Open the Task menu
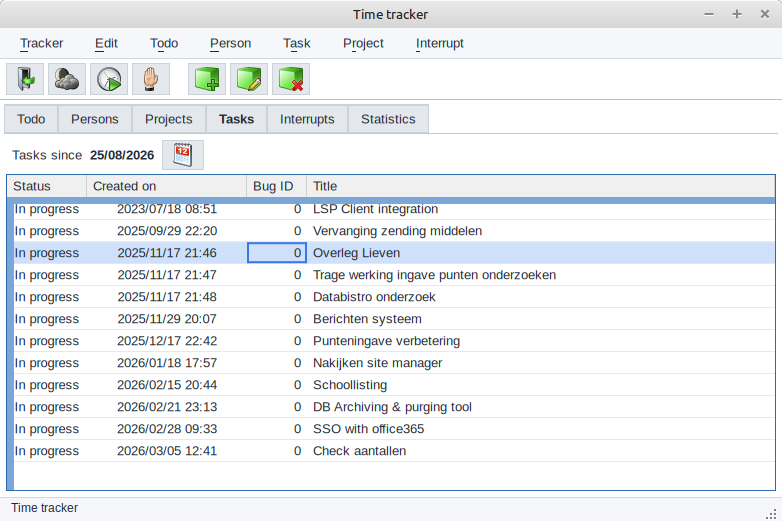Image resolution: width=782 pixels, height=521 pixels. (297, 43)
